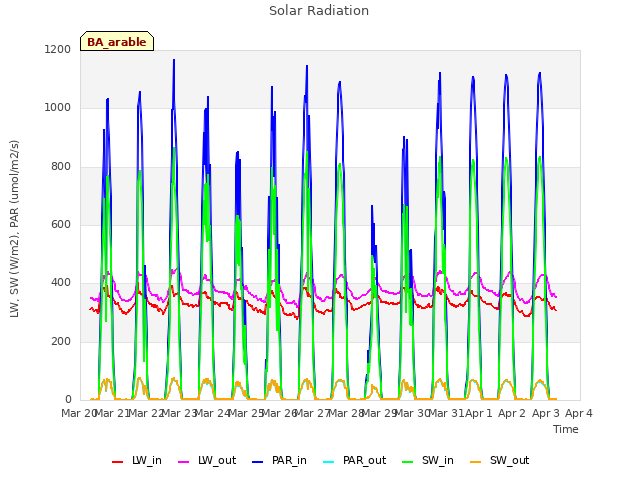This screenshot has height=480, width=640.
Task: Click the Apr 3 x-axis date label
Action: coord(546,413)
